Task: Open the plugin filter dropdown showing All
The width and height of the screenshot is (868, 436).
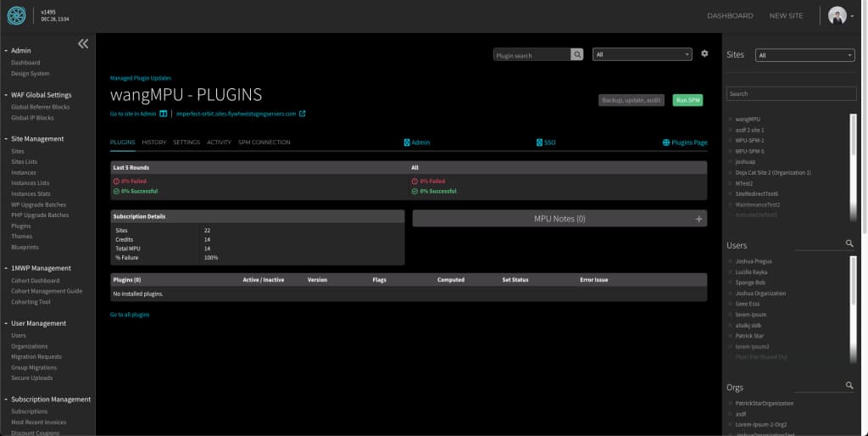Action: click(x=643, y=54)
